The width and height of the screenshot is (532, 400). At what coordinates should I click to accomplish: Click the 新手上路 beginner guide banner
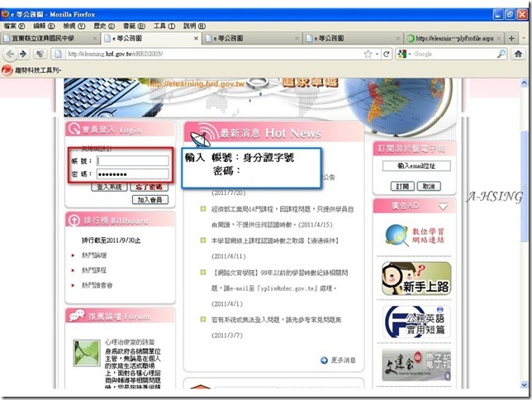pos(416,279)
